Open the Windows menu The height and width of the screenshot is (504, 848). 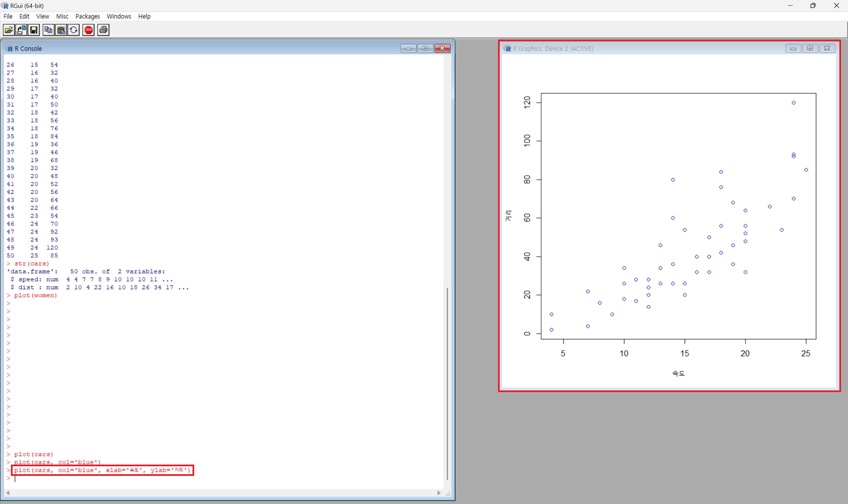coord(119,16)
